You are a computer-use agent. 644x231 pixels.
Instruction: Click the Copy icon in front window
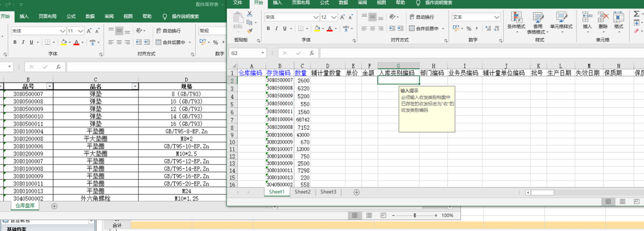(x=250, y=22)
